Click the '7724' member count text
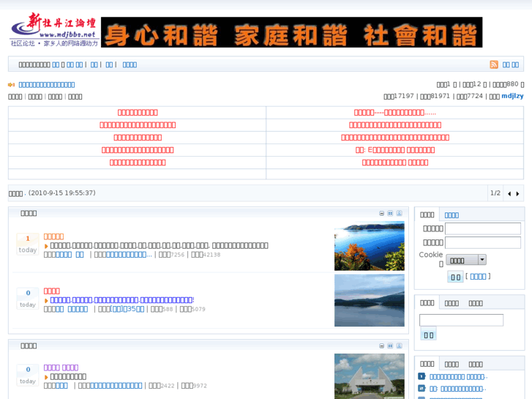Screen dimensions: 532x399 click(475, 96)
